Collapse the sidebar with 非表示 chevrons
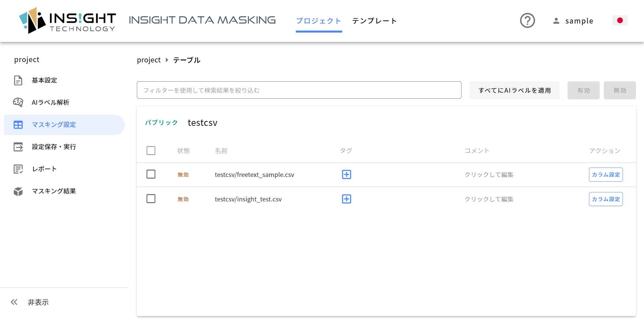644x323 pixels. pyautogui.click(x=14, y=302)
